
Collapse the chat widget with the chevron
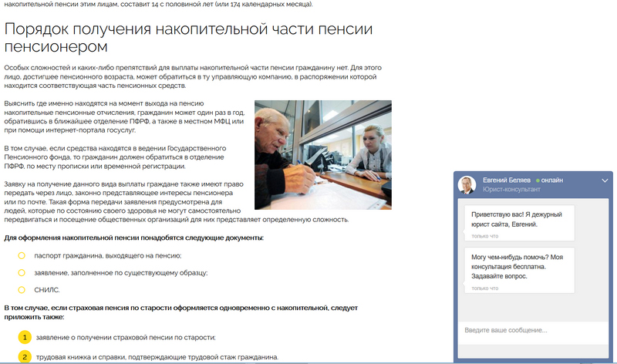[x=605, y=180]
